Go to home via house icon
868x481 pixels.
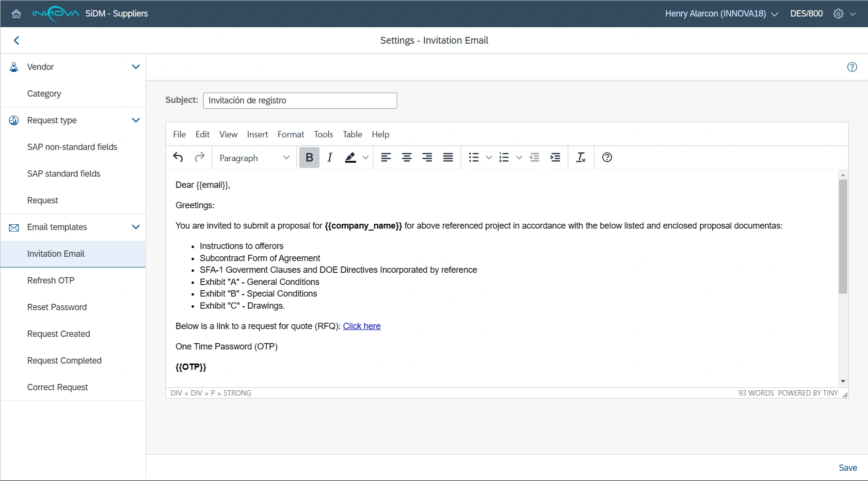pos(16,14)
